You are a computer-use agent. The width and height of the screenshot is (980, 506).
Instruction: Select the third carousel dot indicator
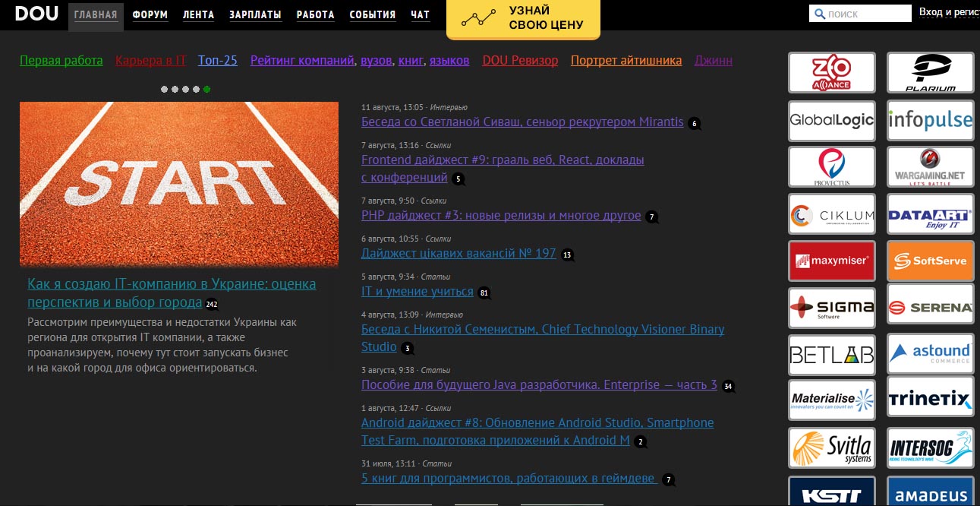click(x=185, y=89)
